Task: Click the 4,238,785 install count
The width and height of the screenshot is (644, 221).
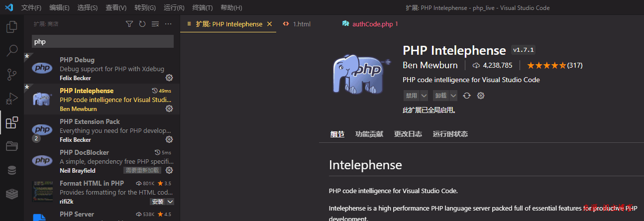Action: coord(492,65)
